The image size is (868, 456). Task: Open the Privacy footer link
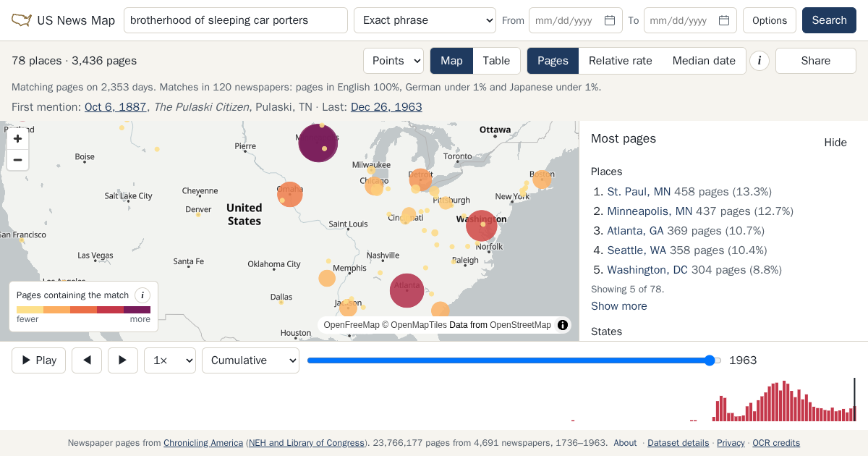click(x=731, y=443)
